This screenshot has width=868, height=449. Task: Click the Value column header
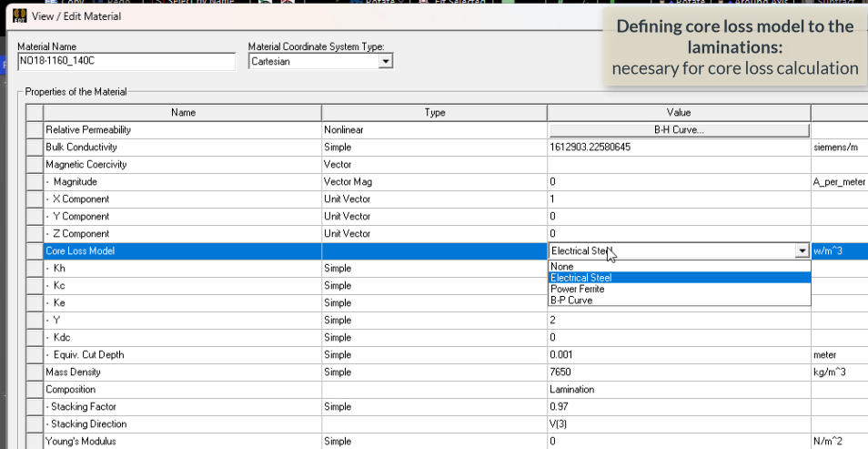pos(678,113)
